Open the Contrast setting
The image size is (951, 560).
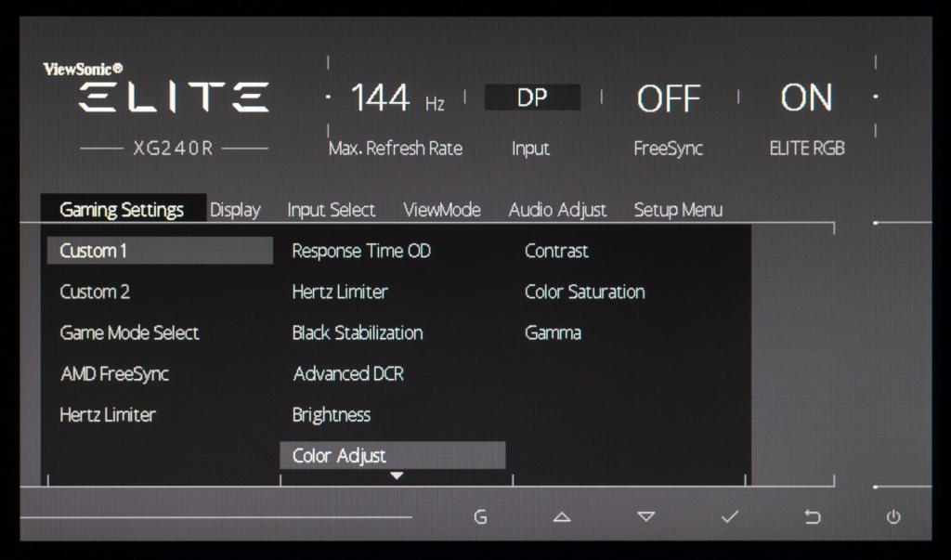(556, 251)
